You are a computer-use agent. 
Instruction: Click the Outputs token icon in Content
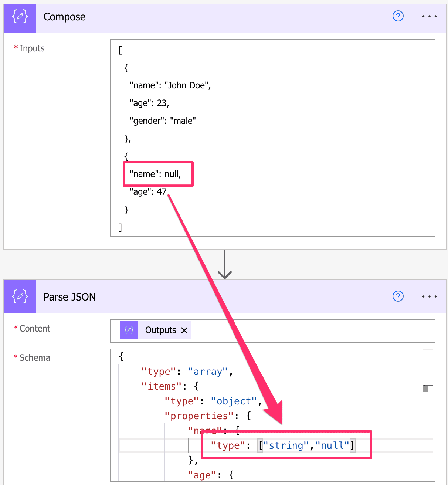coord(129,329)
